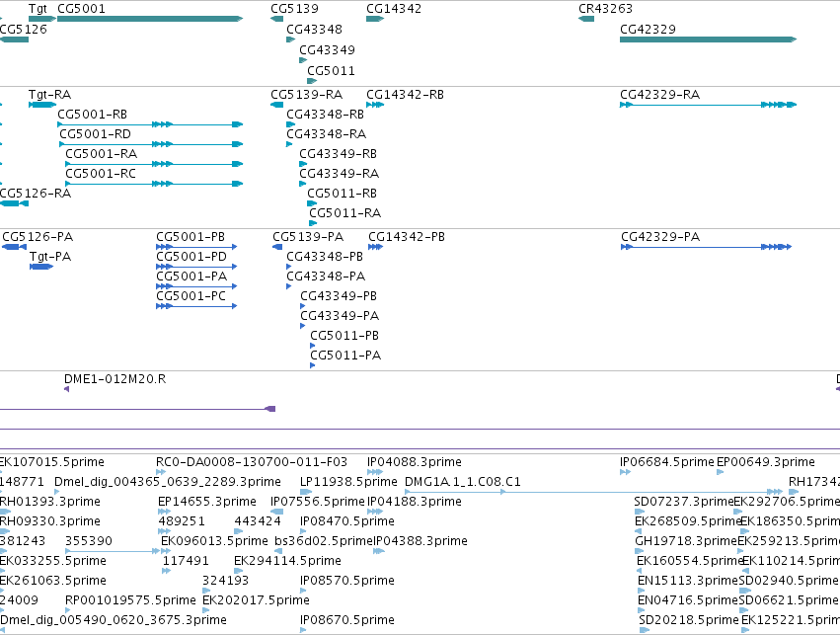
Task: Select EST EP14655.3prime
Action: [x=206, y=502]
